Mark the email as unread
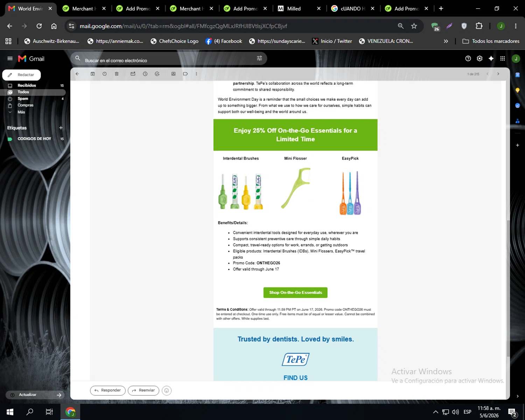The width and height of the screenshot is (525, 420). pyautogui.click(x=133, y=74)
